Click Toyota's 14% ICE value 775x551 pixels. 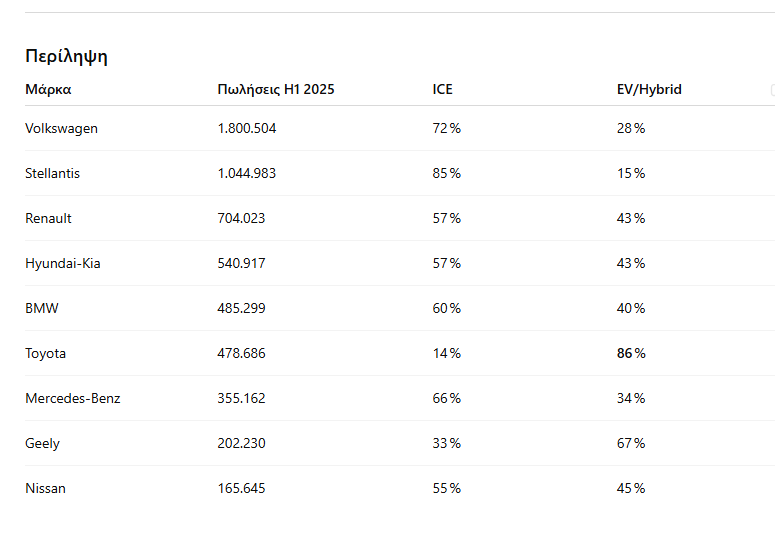click(x=446, y=354)
